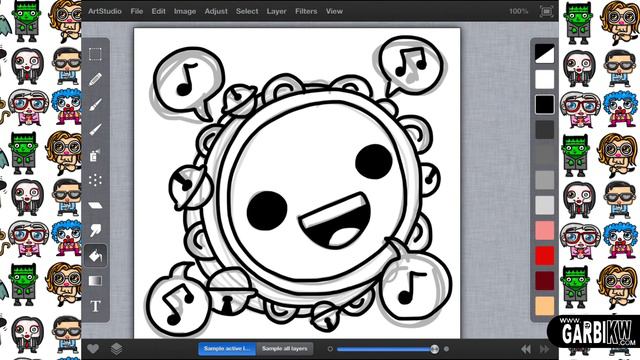Select the Smudge finger tool
The image size is (640, 360).
(x=95, y=231)
